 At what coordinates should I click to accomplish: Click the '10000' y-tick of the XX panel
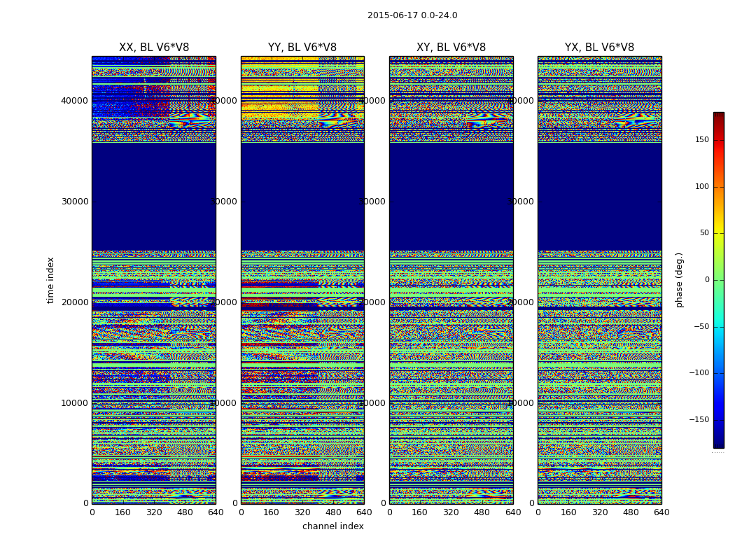(x=75, y=403)
